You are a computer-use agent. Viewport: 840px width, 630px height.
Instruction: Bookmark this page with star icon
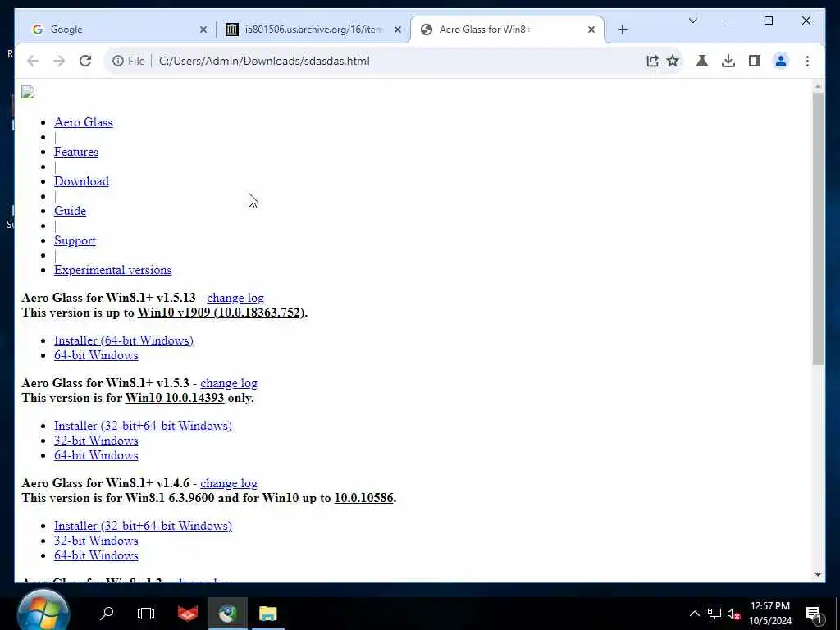tap(673, 61)
